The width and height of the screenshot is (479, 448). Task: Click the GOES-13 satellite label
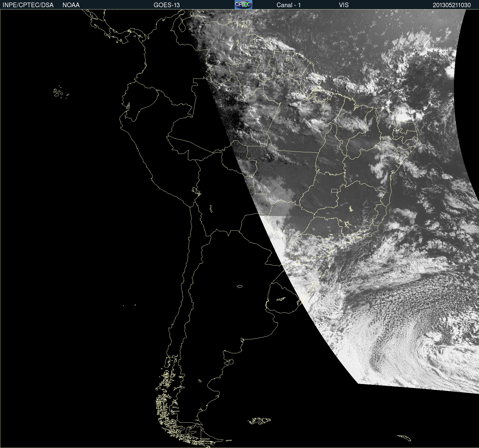click(x=167, y=5)
